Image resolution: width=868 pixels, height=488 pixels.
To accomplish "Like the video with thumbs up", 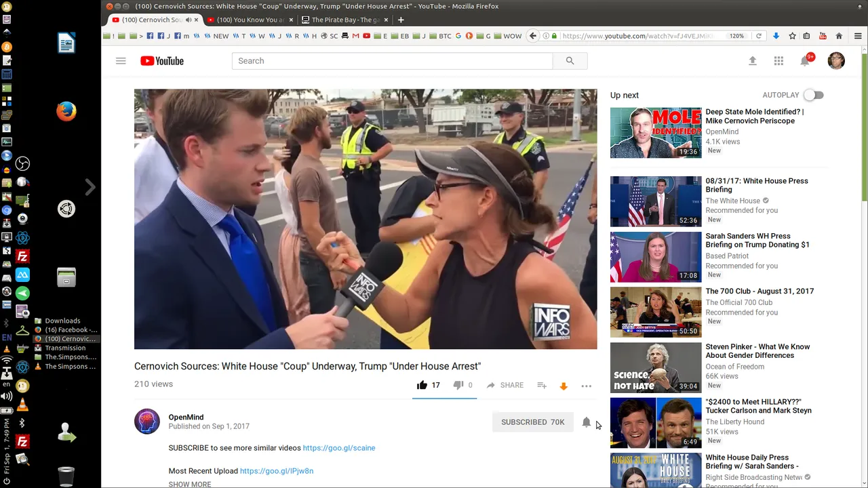I will click(x=422, y=385).
